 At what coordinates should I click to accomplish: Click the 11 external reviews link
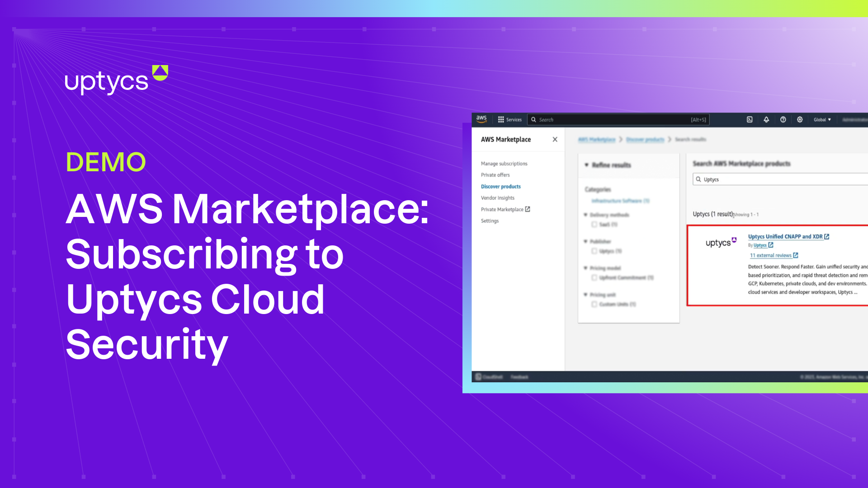pyautogui.click(x=771, y=256)
